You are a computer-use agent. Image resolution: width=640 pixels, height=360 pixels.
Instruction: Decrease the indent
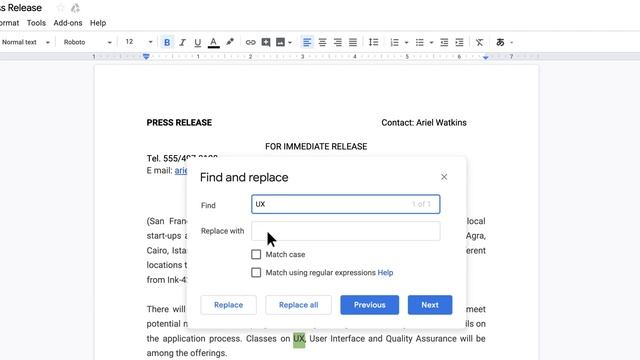(444, 42)
